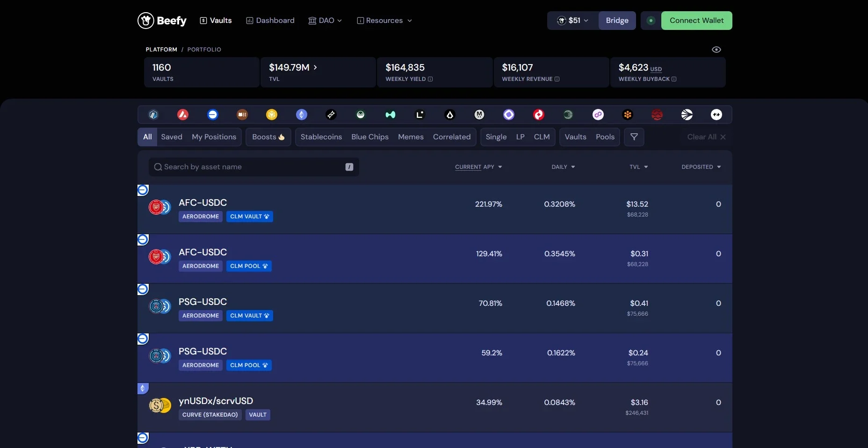Click the Weekly Revenue info icon
Screen dimensions: 868x448
pyautogui.click(x=557, y=79)
